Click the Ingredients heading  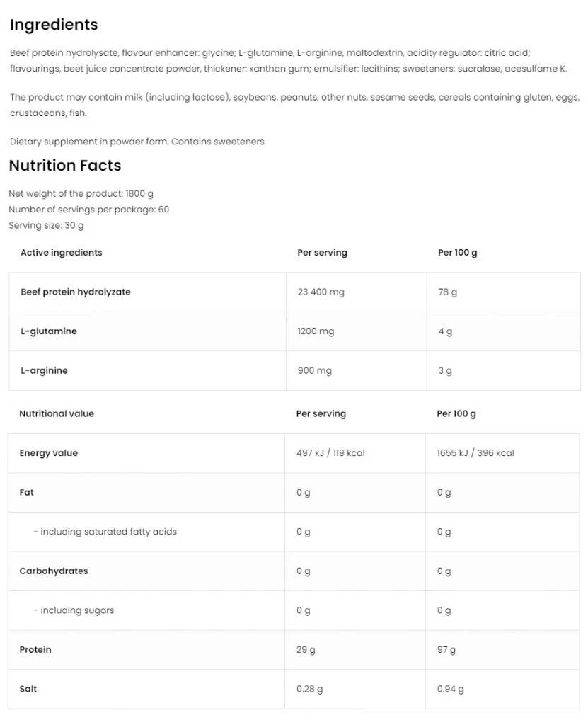(54, 25)
